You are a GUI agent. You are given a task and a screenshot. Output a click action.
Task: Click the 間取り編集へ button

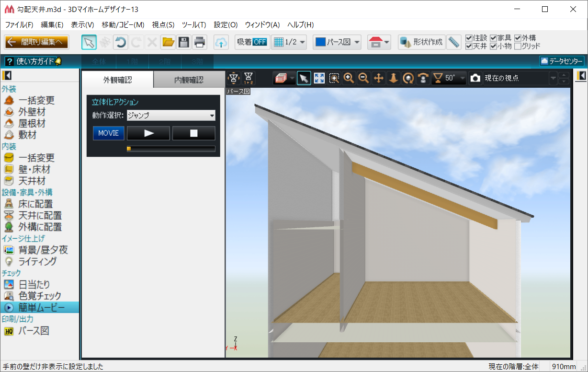pos(37,42)
